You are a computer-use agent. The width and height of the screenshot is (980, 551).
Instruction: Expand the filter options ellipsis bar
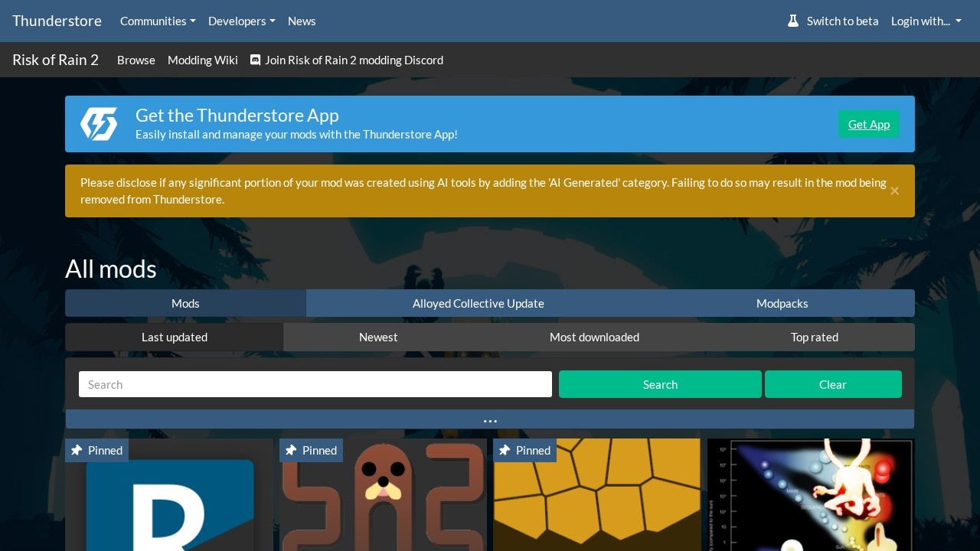(490, 419)
